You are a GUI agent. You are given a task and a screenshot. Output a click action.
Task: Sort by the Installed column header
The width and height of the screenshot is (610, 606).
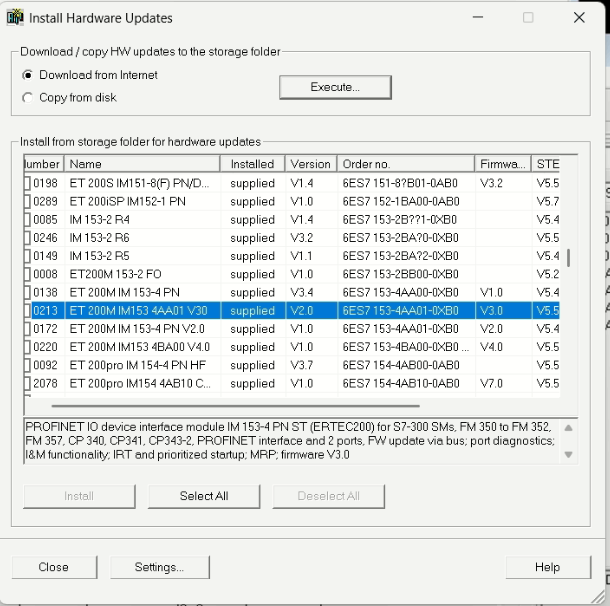point(252,164)
